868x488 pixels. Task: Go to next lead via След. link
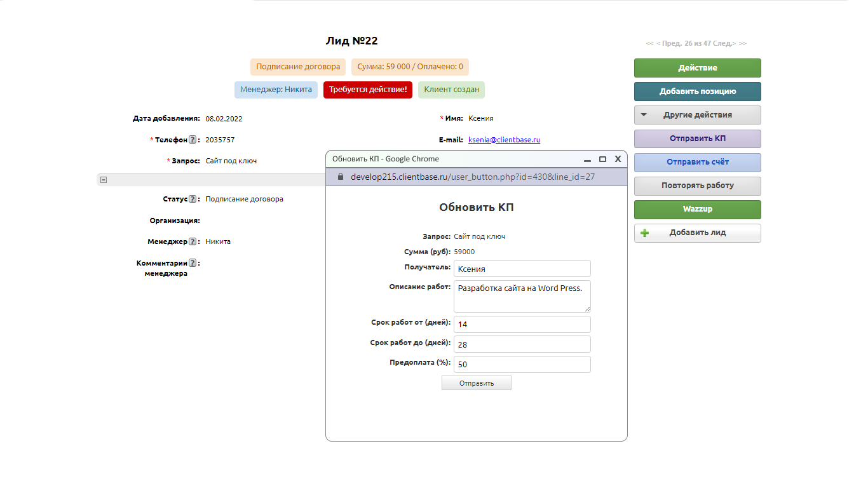tap(724, 43)
